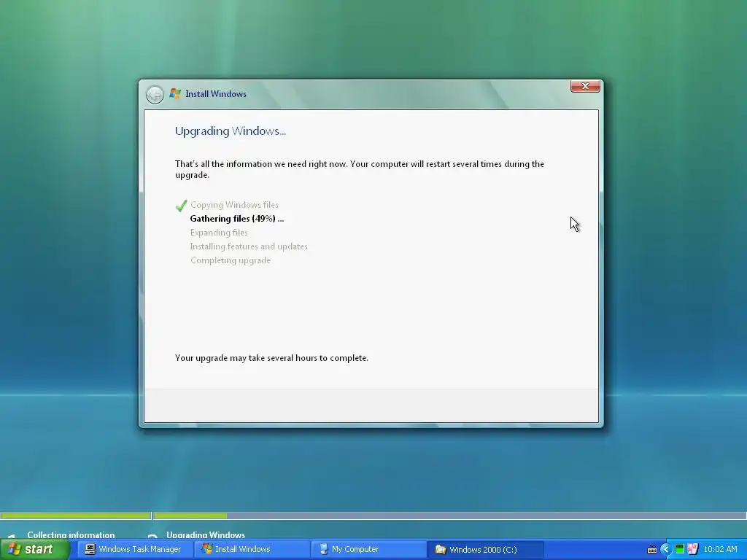Click 'Installing features and updates' step
This screenshot has width=747, height=560.
(x=249, y=246)
